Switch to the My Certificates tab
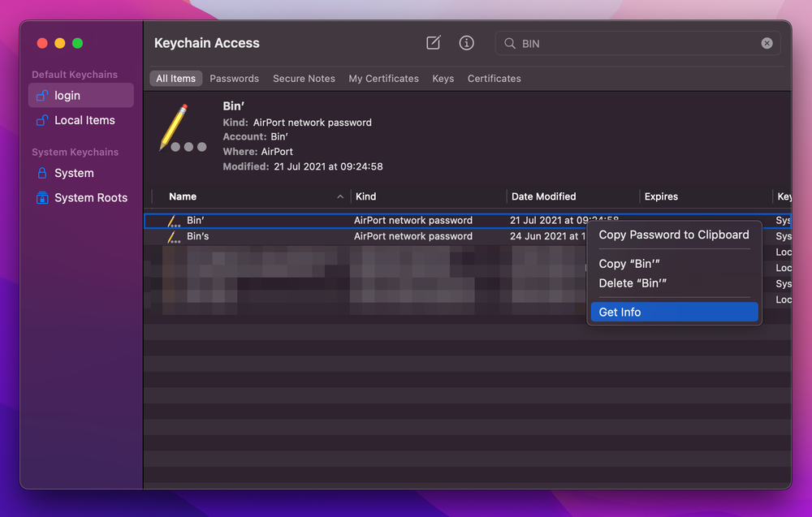Screen dimensions: 812x517 384,79
